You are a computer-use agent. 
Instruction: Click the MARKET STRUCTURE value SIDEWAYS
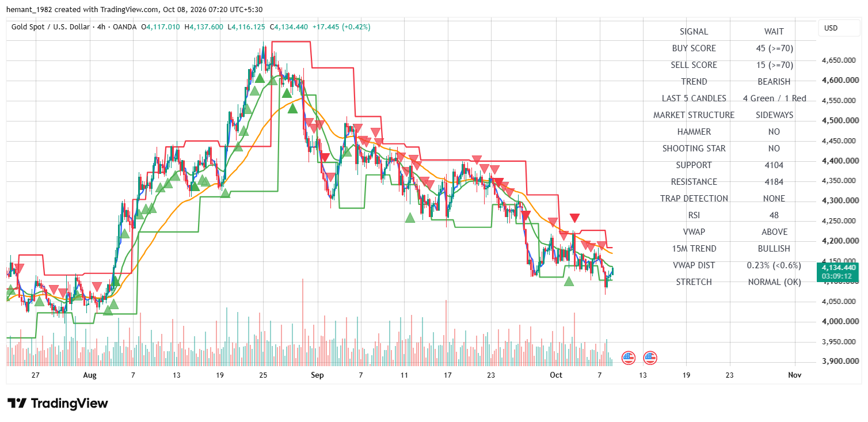[x=774, y=115]
